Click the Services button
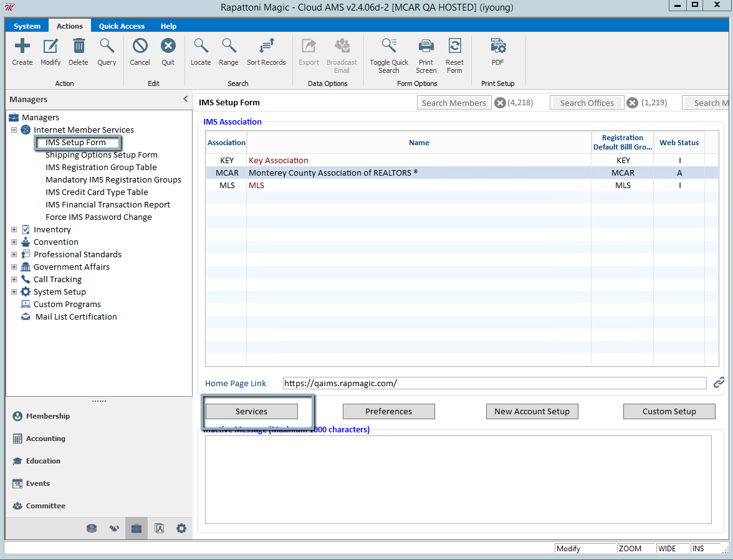733x560 pixels. pyautogui.click(x=252, y=412)
